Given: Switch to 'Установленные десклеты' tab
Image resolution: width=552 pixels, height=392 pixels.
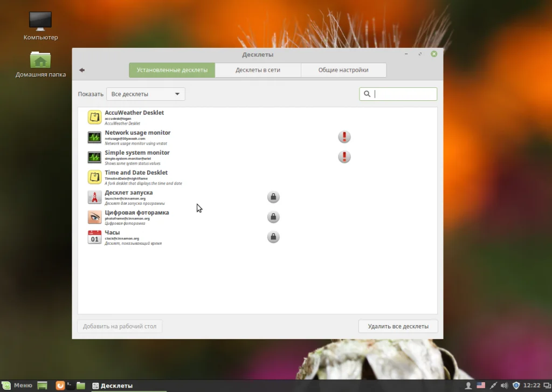Looking at the screenshot, I should (172, 70).
